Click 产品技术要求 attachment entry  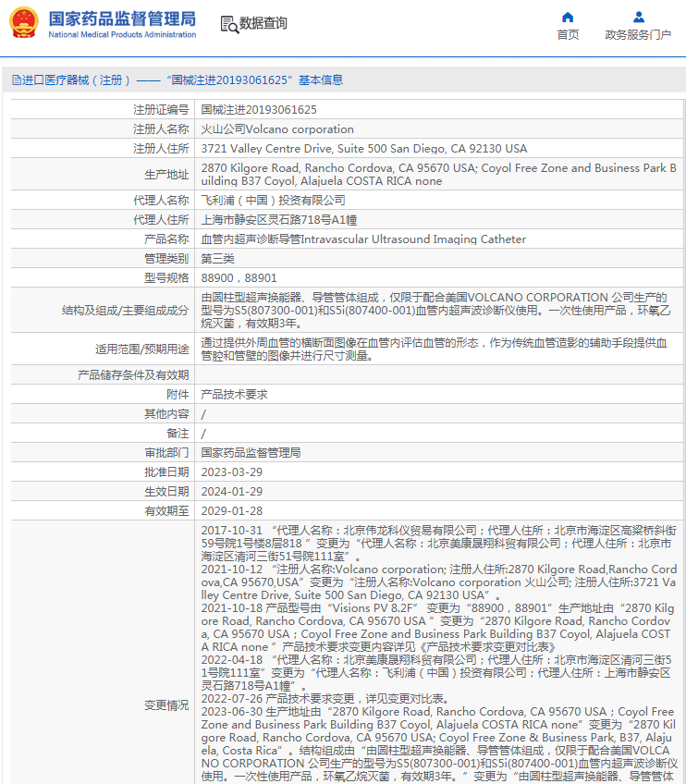coord(234,395)
